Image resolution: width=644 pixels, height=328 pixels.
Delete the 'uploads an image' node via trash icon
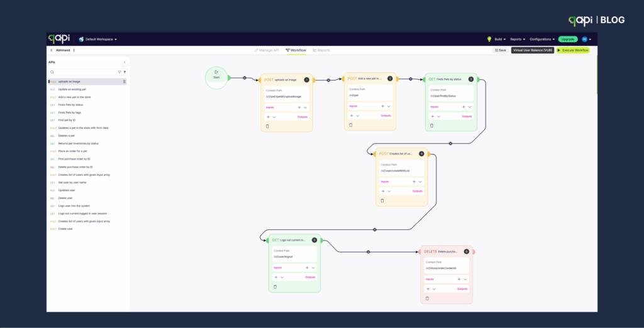tap(267, 126)
